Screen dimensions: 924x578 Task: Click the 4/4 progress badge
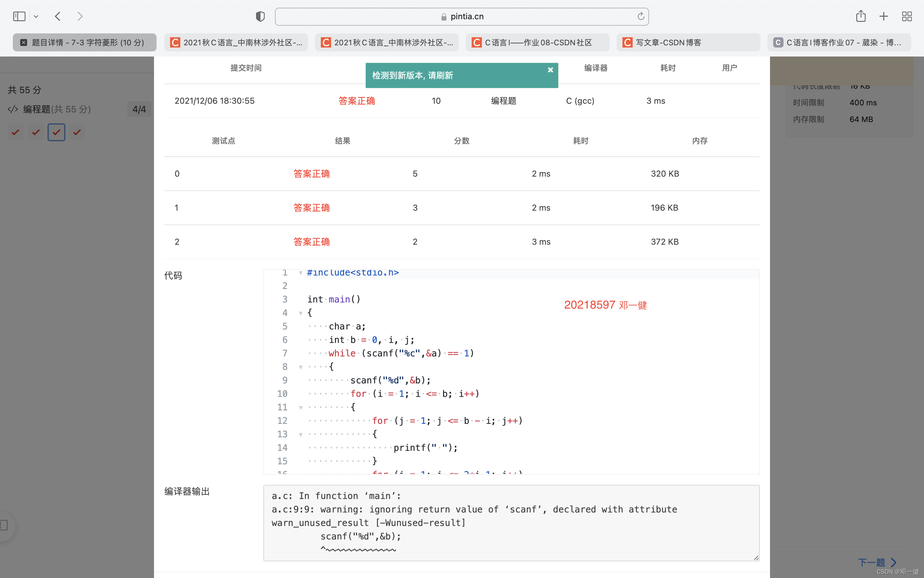click(139, 109)
